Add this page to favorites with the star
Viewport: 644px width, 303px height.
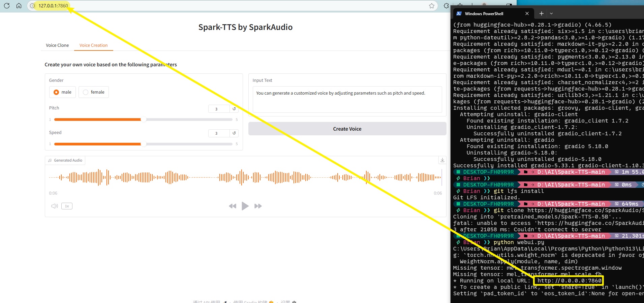pyautogui.click(x=431, y=6)
